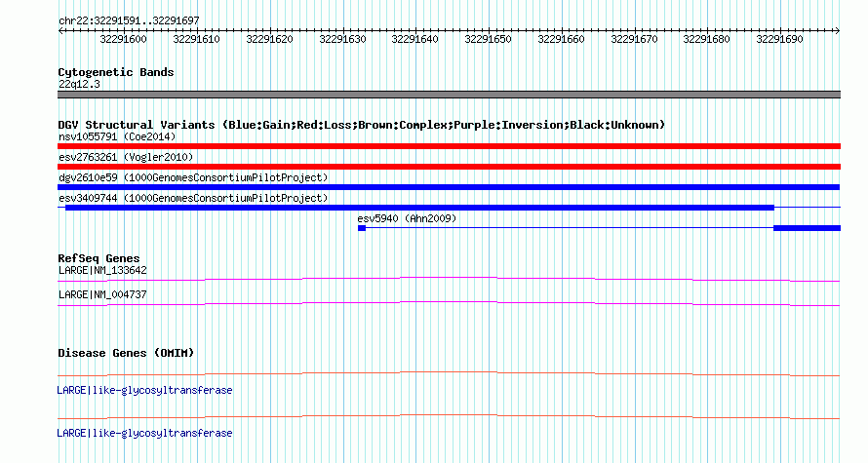Screen dimensions: 868x463
Task: Click the lower orange OMIM gene line
Action: point(449,416)
